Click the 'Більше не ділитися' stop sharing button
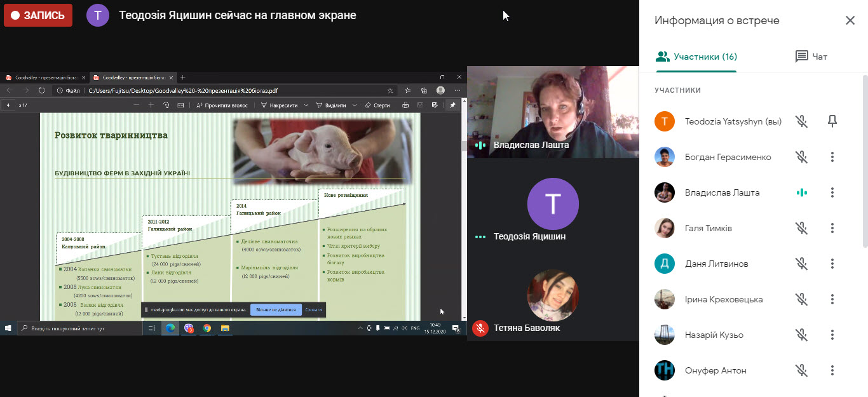The width and height of the screenshot is (868, 397). (x=276, y=310)
